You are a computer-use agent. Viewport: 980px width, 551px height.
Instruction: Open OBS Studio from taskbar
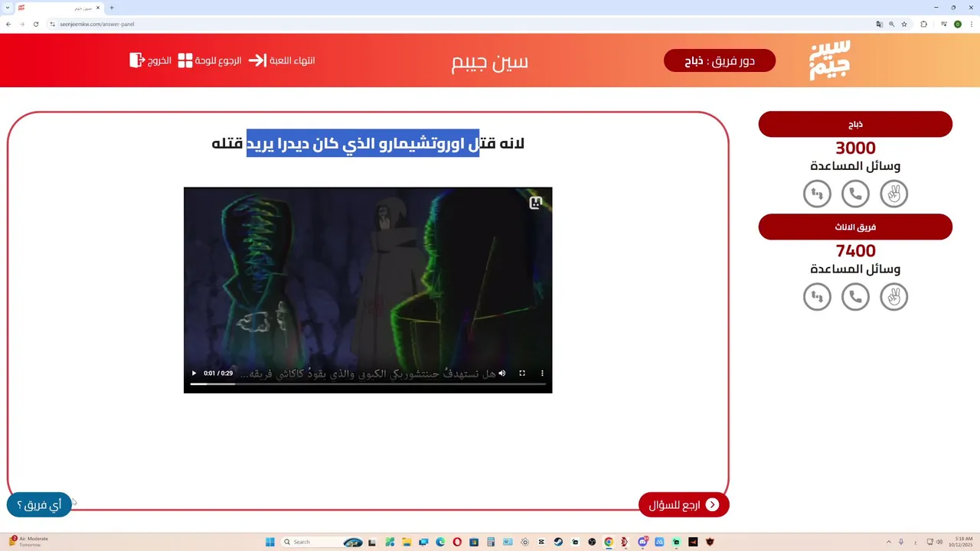(592, 542)
